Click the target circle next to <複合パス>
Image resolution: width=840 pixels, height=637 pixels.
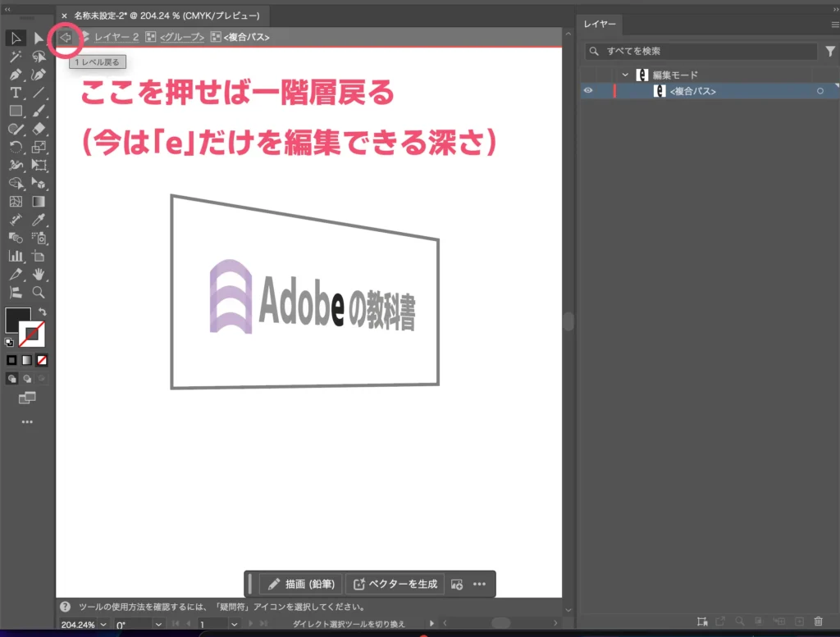819,91
